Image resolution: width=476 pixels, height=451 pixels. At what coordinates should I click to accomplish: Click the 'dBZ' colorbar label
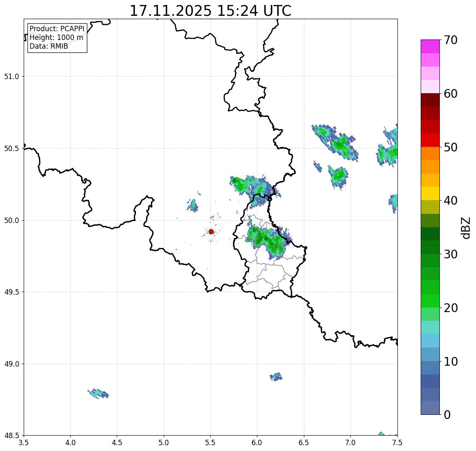click(x=465, y=228)
